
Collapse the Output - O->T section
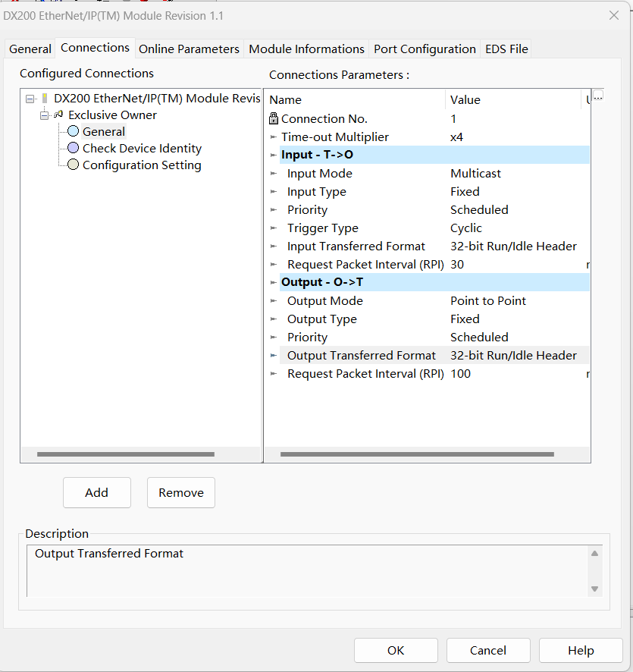[274, 283]
